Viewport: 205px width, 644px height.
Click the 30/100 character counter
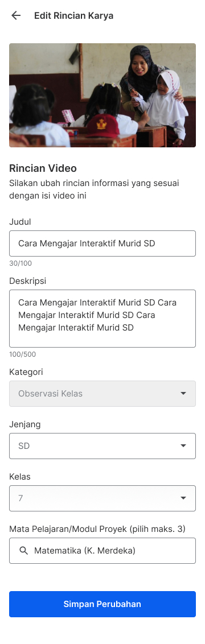[x=20, y=263]
